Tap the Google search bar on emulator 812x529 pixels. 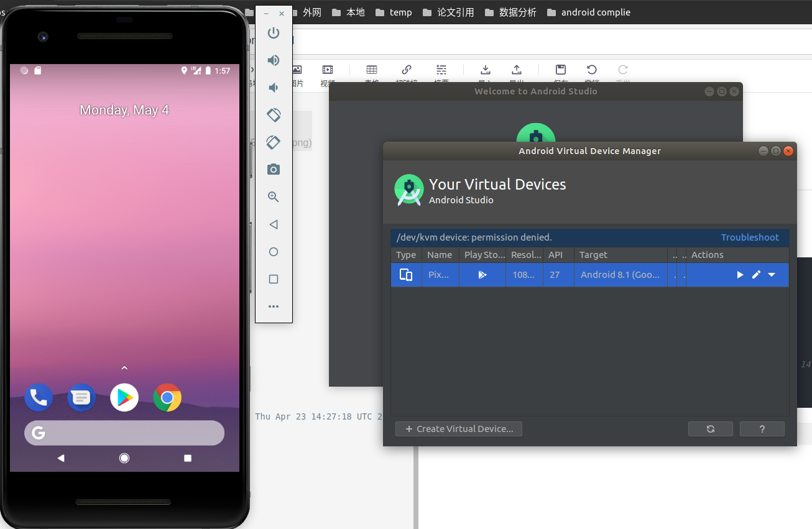[124, 433]
